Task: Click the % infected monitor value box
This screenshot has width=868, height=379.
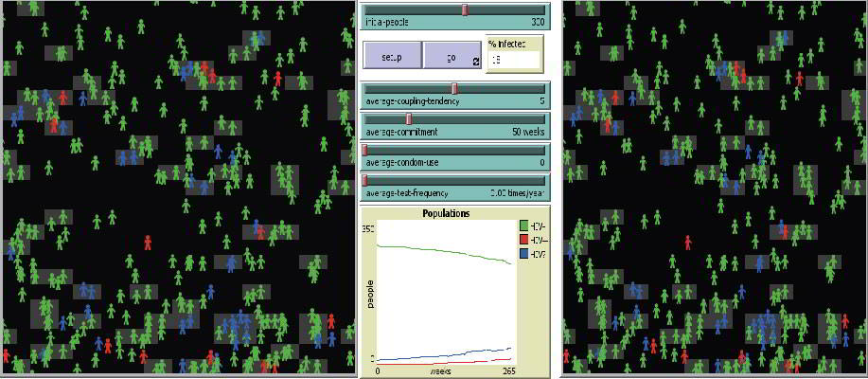Action: (514, 60)
